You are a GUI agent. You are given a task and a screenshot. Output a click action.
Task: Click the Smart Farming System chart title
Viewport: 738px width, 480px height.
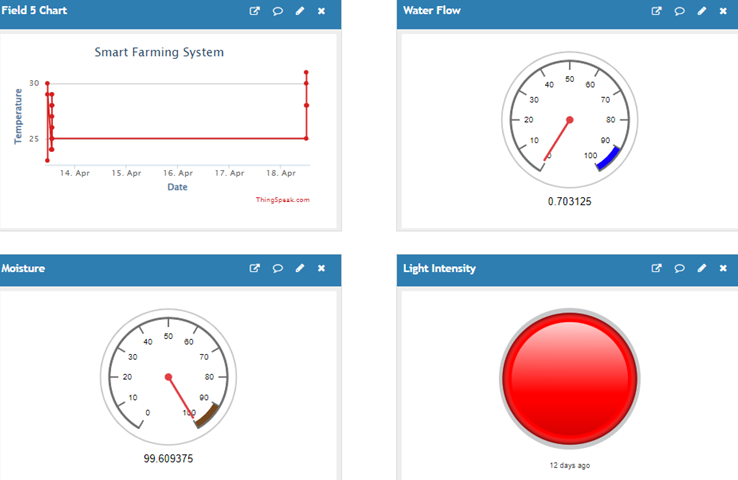click(x=159, y=52)
